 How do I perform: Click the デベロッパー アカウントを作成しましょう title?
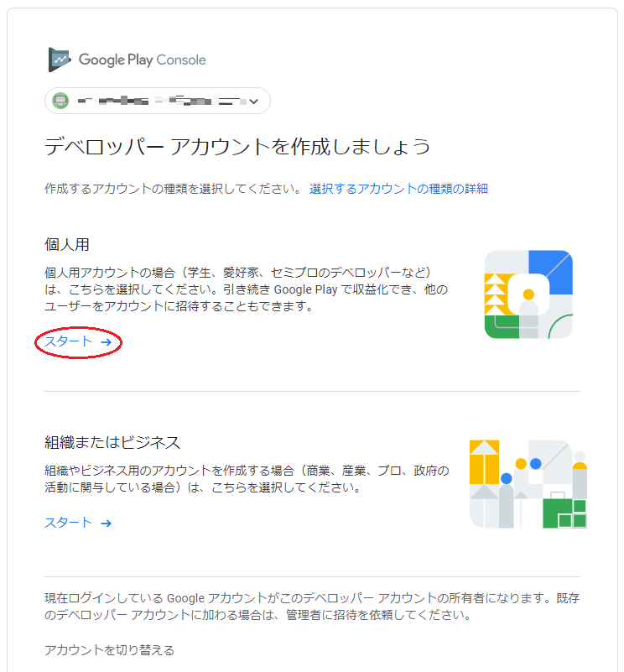click(x=237, y=147)
